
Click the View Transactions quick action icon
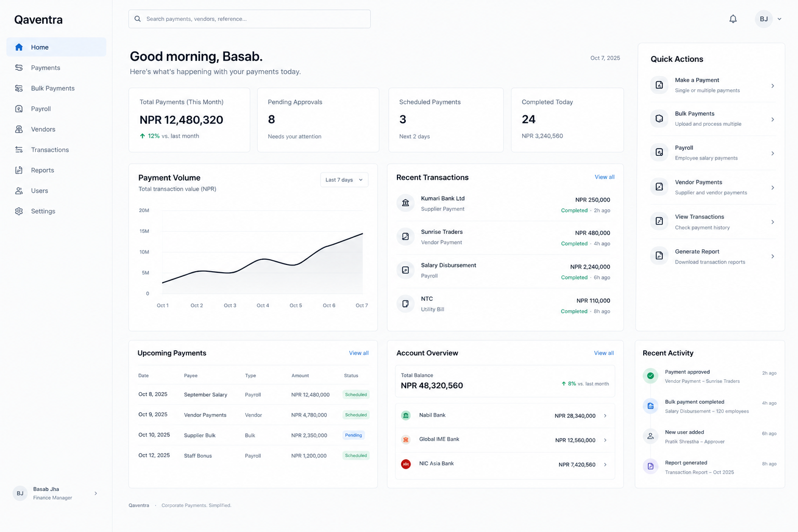coord(659,221)
